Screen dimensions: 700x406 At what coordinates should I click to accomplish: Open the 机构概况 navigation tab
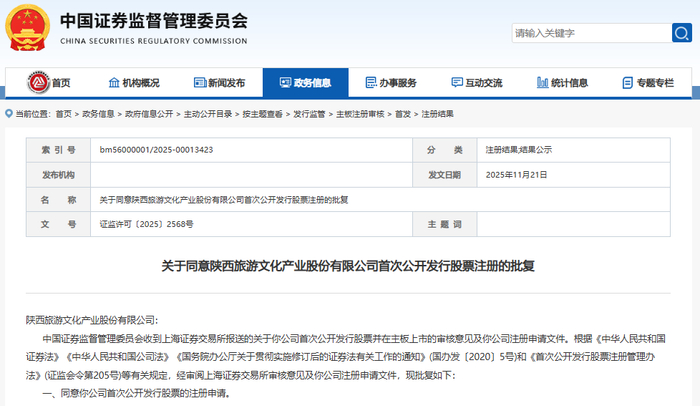(x=134, y=83)
